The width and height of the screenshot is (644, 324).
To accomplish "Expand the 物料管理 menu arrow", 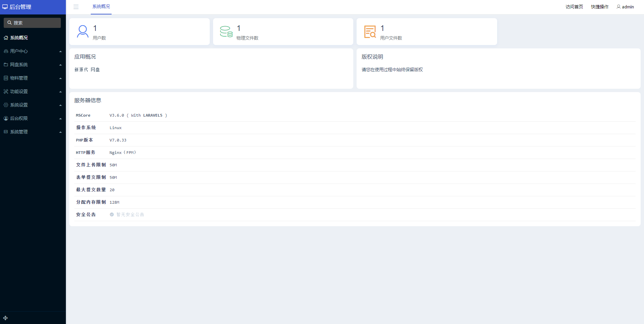I will pyautogui.click(x=61, y=78).
